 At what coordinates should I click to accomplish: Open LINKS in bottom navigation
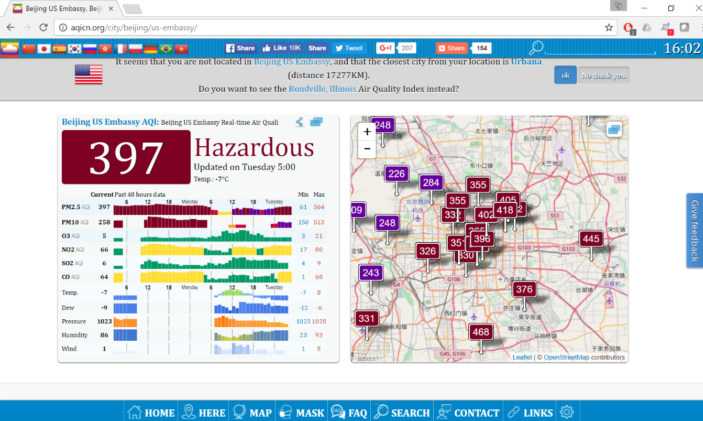(x=530, y=412)
